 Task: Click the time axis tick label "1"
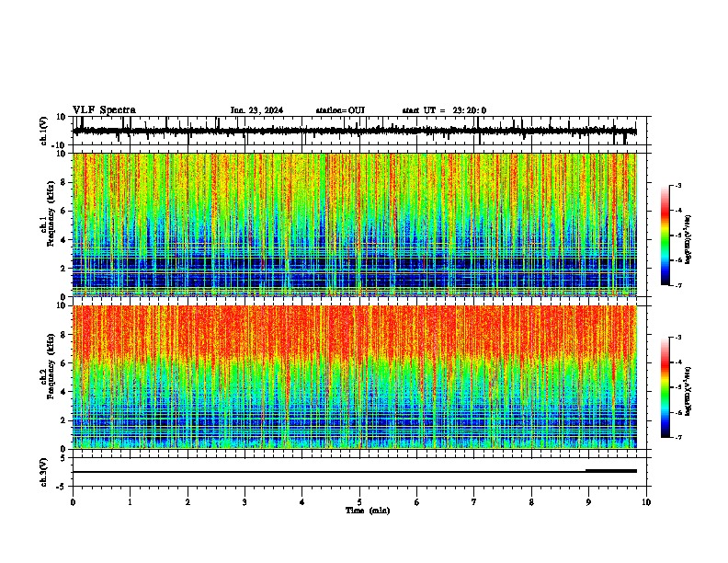coord(130,502)
